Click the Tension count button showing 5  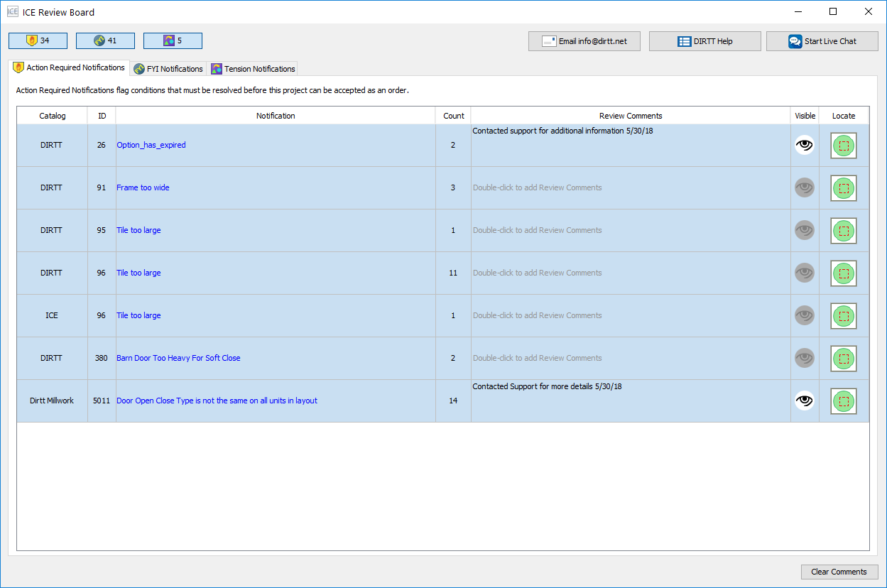click(x=173, y=41)
